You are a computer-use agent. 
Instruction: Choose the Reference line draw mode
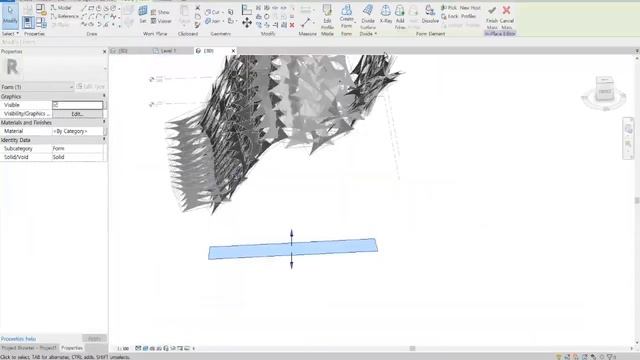[64, 16]
